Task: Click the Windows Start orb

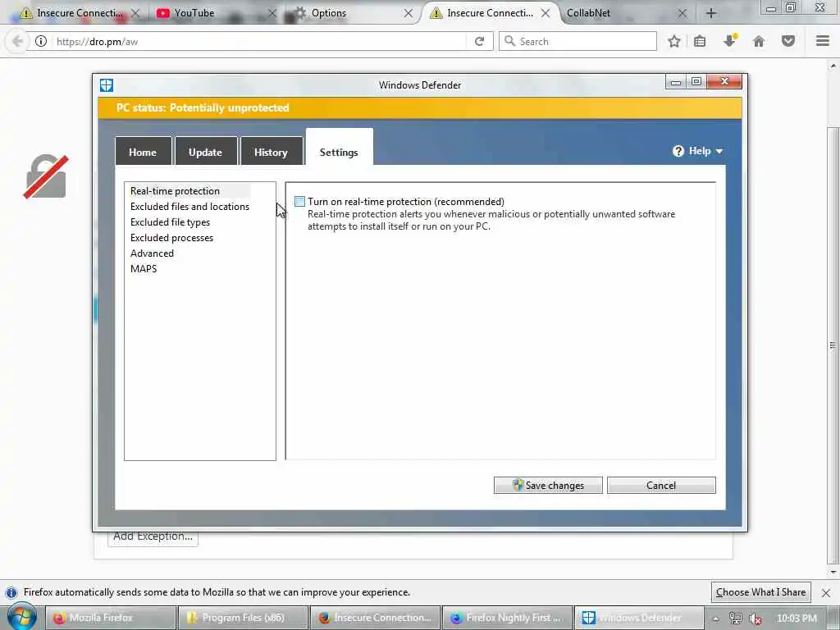Action: 21,617
